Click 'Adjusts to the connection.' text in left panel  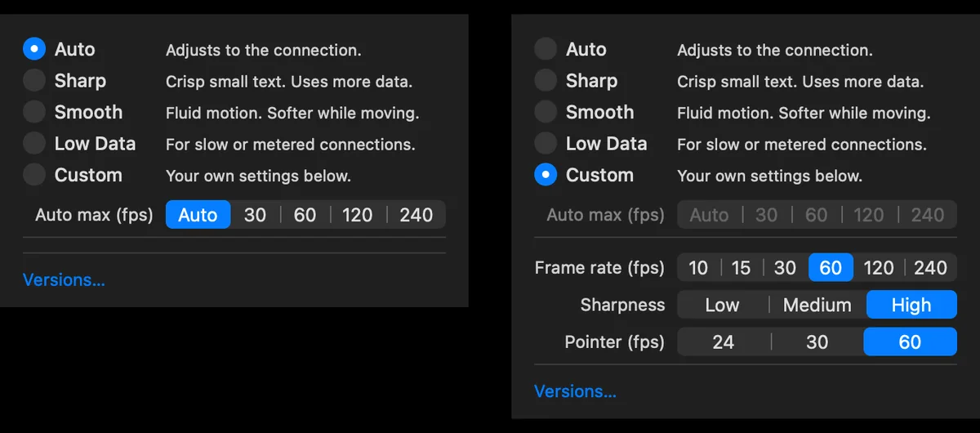coord(264,51)
